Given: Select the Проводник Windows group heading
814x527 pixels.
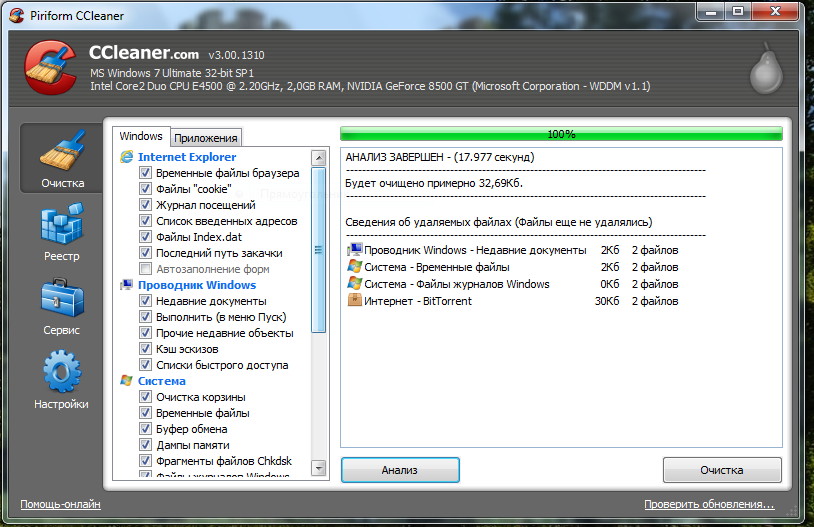Looking at the screenshot, I should point(197,285).
